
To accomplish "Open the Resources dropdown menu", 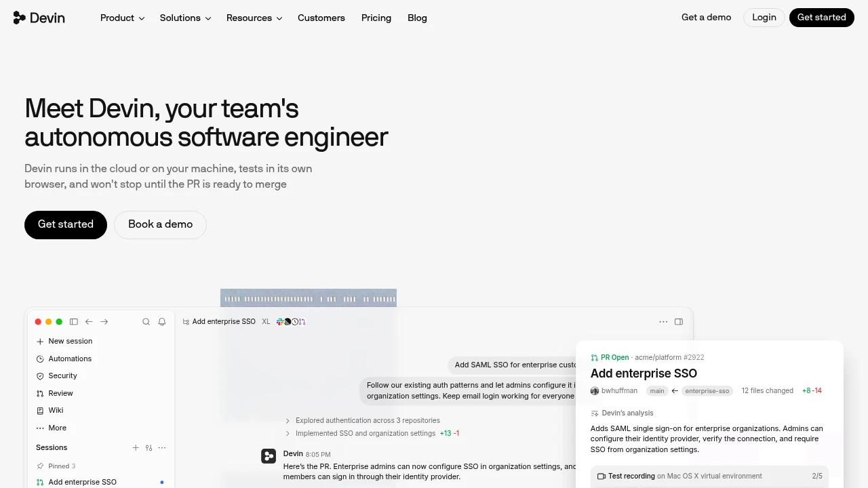I will click(x=254, y=18).
